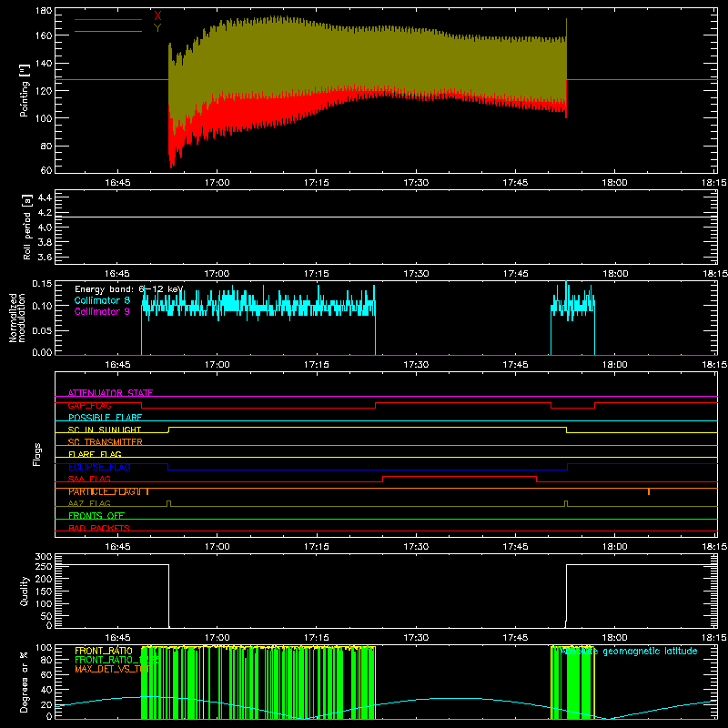Click the ATTENUATOR_STATE flag label
The width and height of the screenshot is (728, 728).
pyautogui.click(x=110, y=393)
